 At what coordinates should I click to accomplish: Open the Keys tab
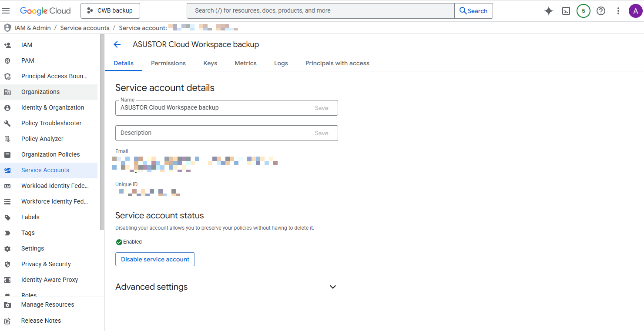210,63
